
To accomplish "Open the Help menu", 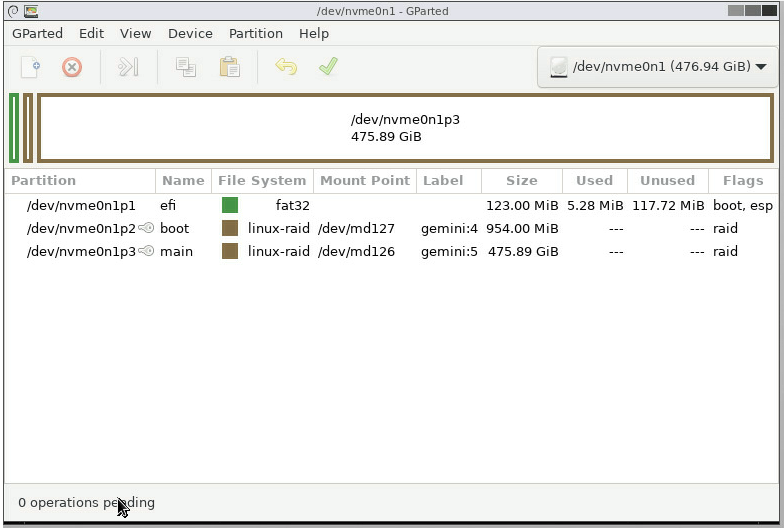I will coord(314,34).
